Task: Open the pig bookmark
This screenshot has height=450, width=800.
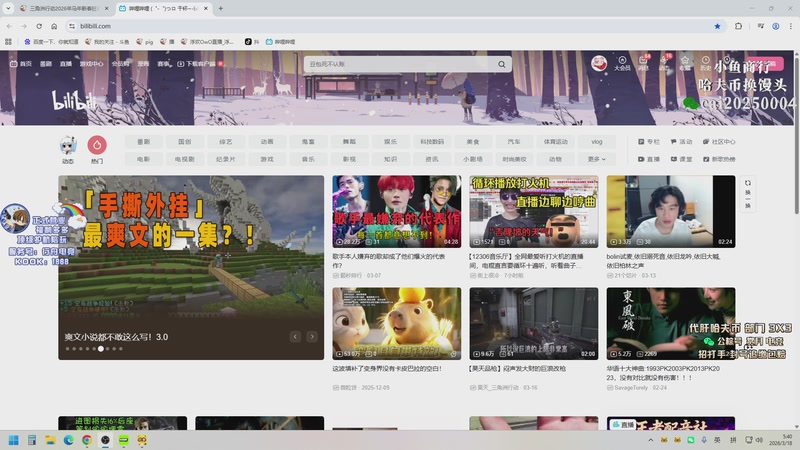Action: click(x=144, y=42)
